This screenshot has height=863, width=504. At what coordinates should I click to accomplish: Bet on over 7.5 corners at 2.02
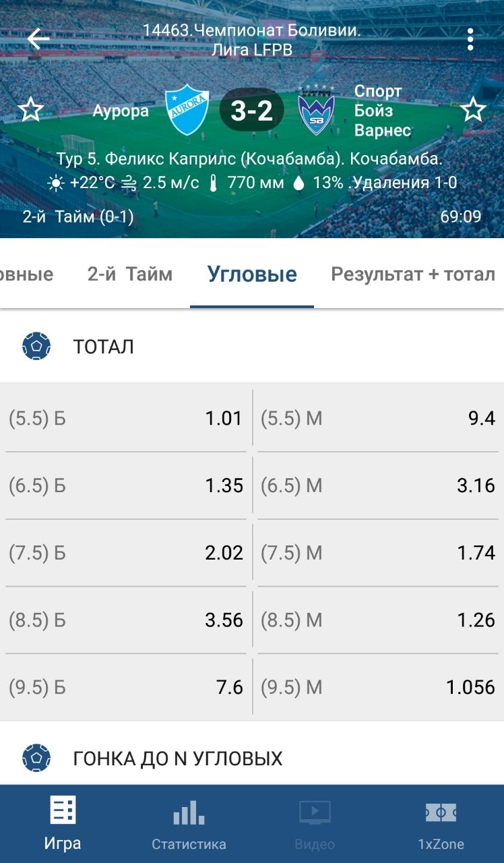126,553
